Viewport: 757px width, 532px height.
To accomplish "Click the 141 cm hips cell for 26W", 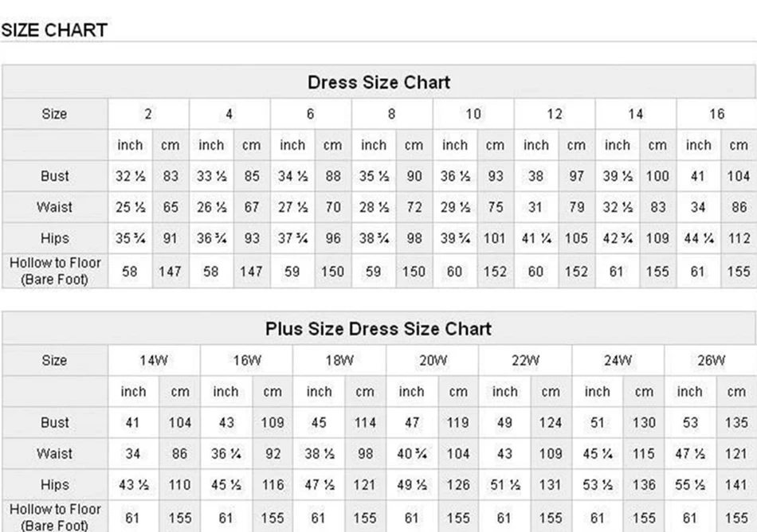I will pos(736,485).
